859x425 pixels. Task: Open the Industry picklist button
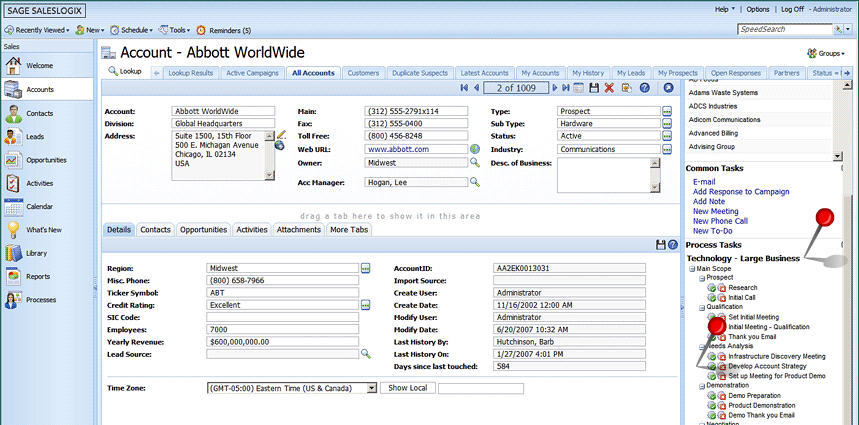point(667,149)
